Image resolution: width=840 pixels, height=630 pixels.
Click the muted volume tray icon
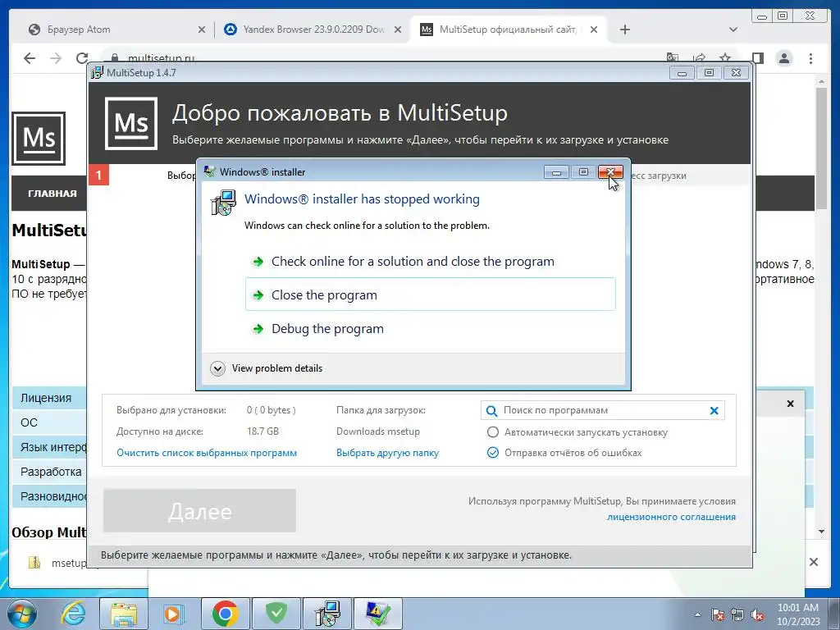click(757, 615)
